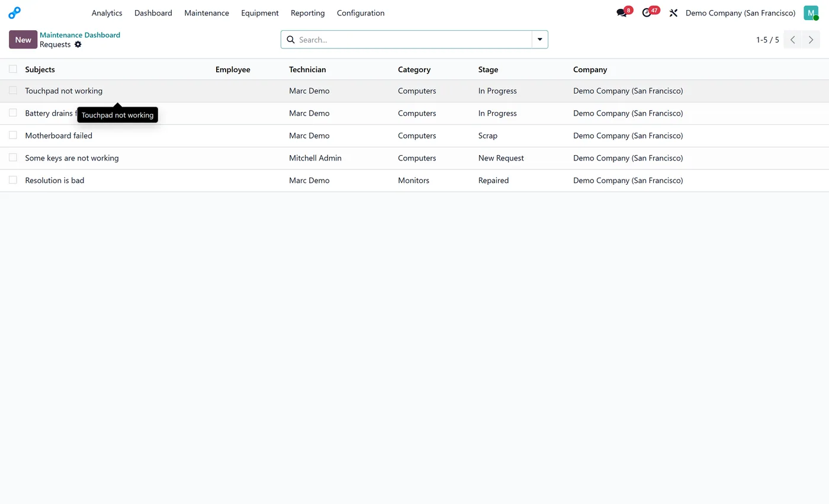
Task: Click Marc Demo in Motherboard failed row
Action: coord(309,136)
